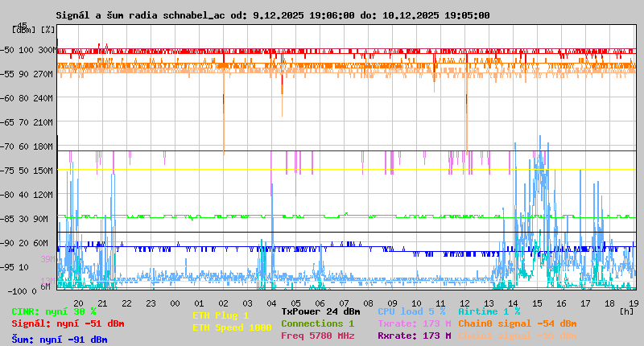Click the 'Airtime 1 %' legend label
The image size is (644, 346).
click(x=489, y=311)
